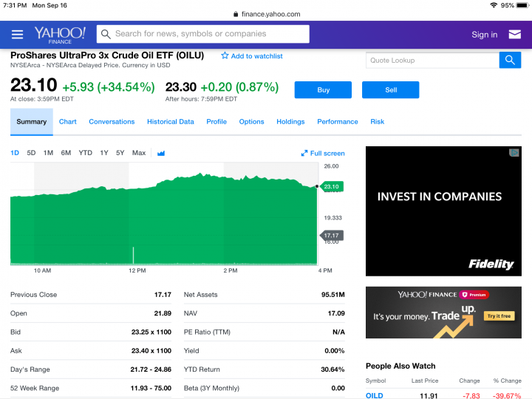Click the % Change column header
This screenshot has width=532, height=399.
point(507,381)
